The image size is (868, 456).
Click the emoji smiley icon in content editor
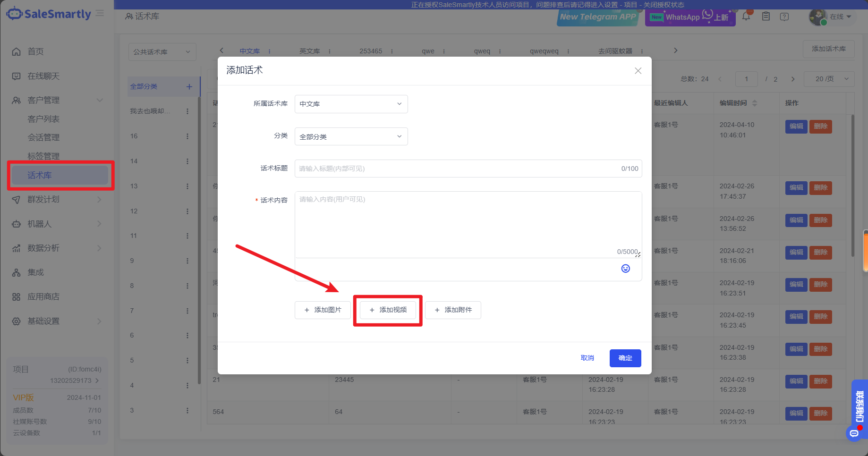(625, 269)
